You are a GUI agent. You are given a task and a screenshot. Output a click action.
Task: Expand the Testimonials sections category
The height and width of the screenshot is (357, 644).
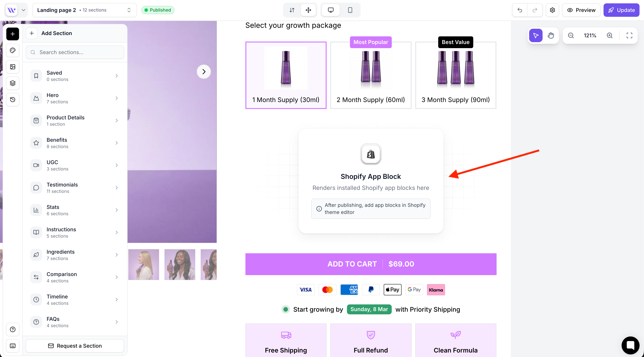point(75,188)
